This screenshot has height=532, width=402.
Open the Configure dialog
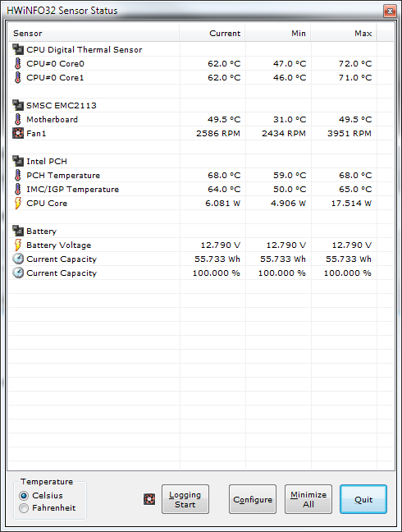point(253,499)
